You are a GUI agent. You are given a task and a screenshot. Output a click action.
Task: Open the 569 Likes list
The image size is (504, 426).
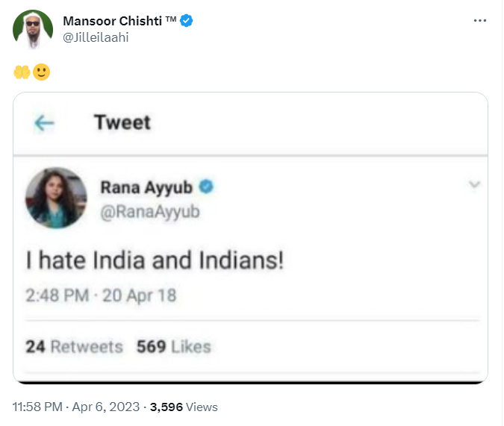174,347
